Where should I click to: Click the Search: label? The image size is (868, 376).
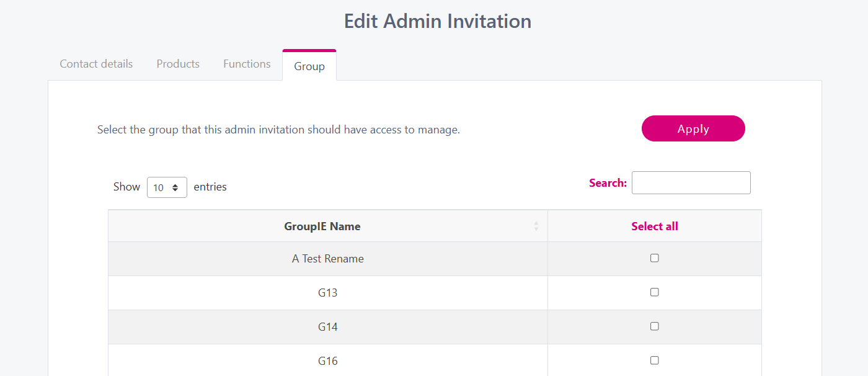(x=608, y=183)
